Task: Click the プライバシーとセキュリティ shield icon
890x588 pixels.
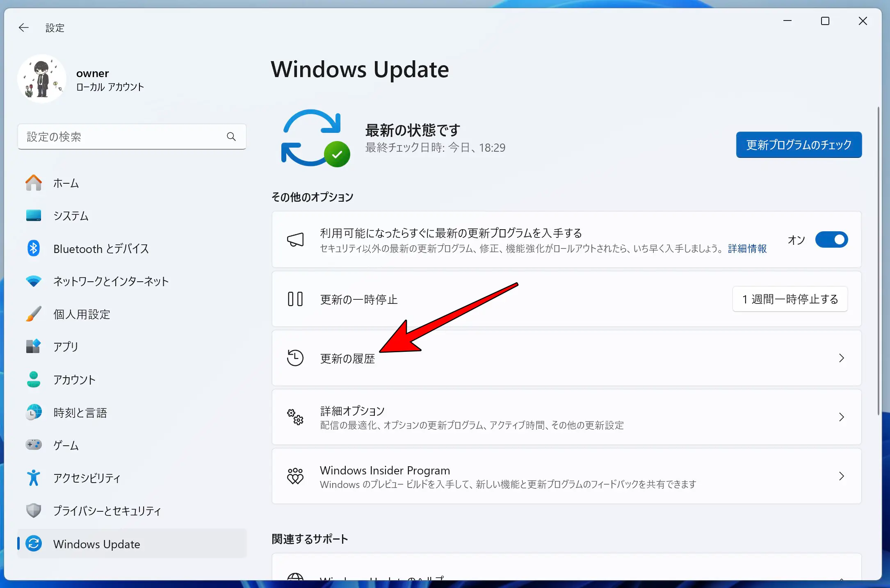Action: tap(33, 511)
